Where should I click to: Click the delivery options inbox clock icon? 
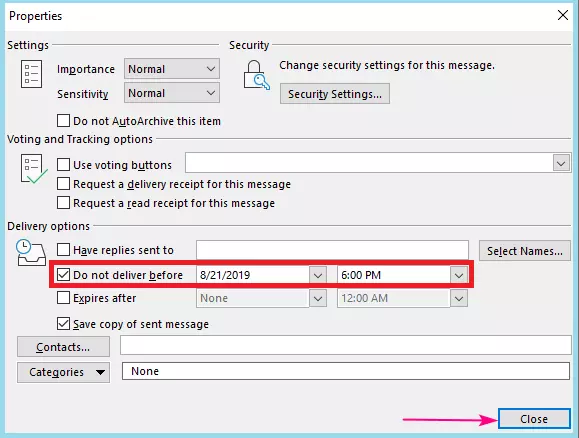click(x=31, y=253)
